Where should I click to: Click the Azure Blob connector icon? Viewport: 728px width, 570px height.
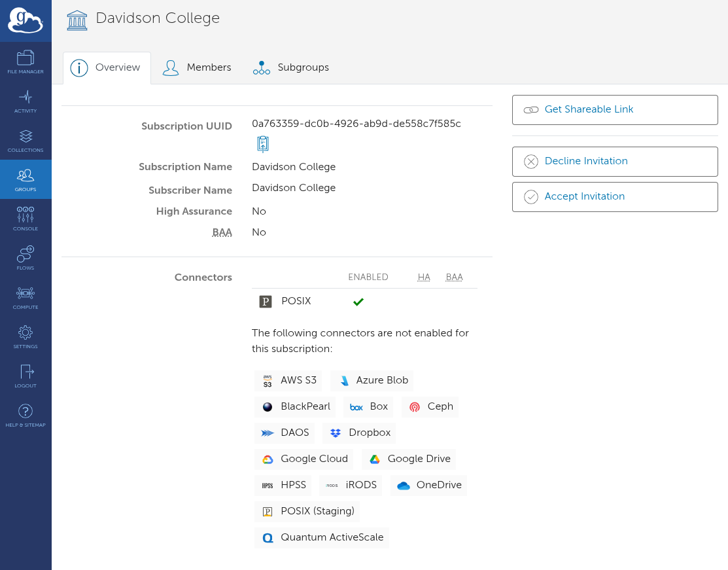pos(344,381)
